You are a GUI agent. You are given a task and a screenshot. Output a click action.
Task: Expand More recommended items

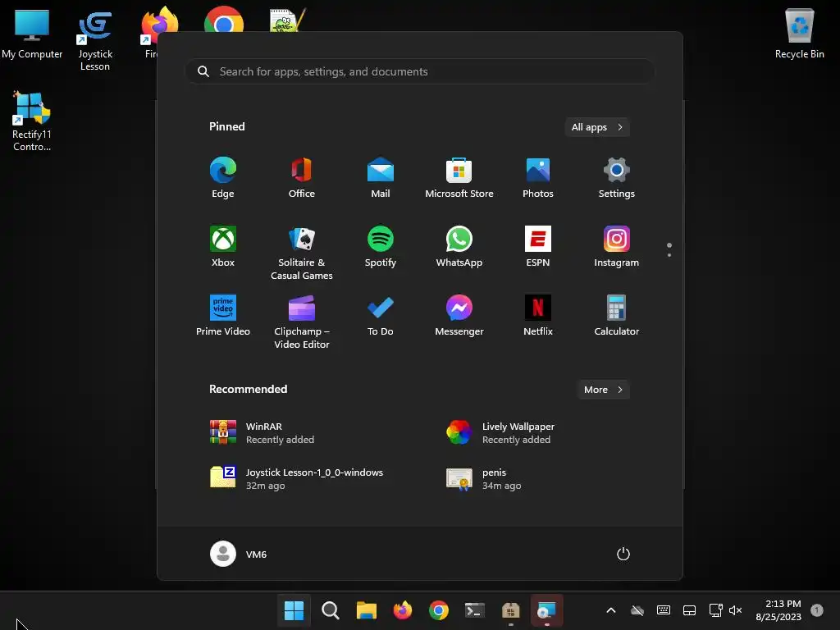(x=603, y=390)
